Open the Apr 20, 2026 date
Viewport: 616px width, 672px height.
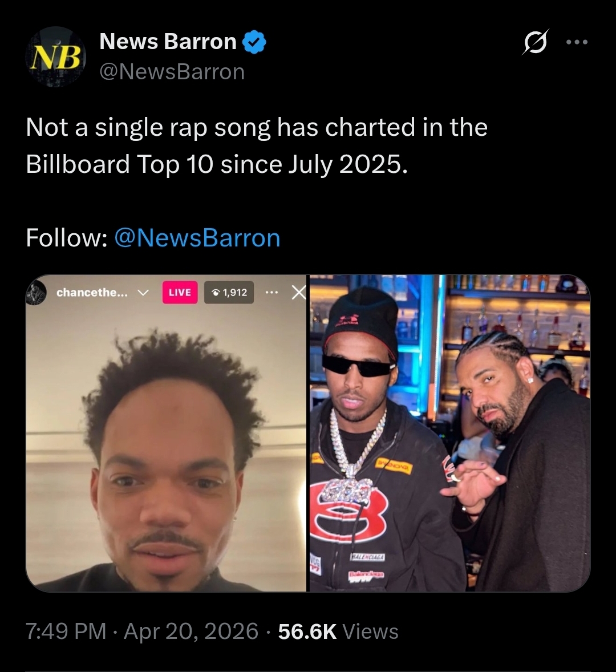tap(191, 631)
